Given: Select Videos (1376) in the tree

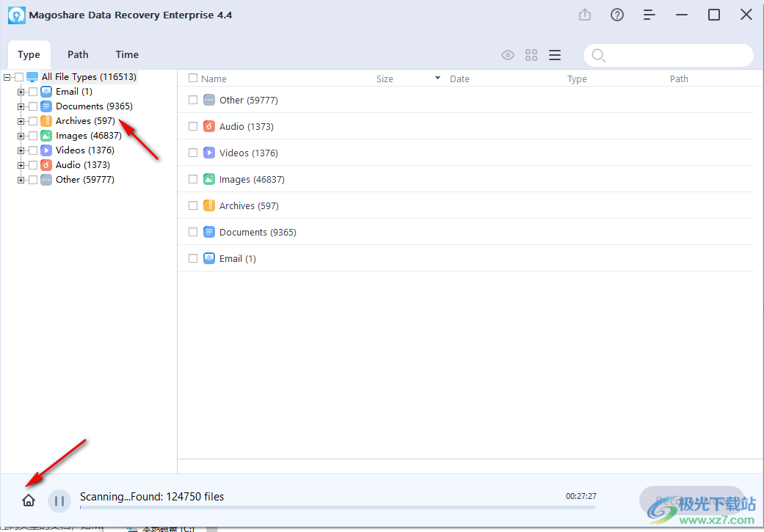Looking at the screenshot, I should tap(85, 150).
